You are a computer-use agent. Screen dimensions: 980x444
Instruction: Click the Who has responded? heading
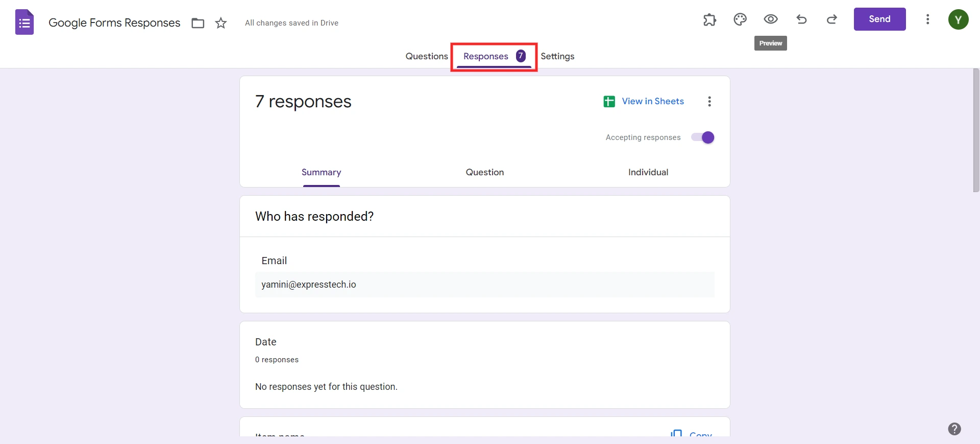[314, 216]
